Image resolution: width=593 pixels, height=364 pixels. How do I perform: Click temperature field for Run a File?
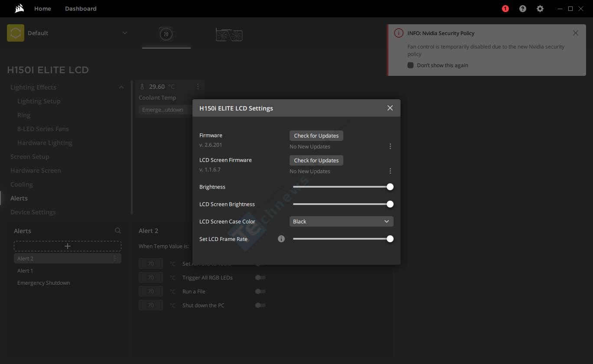pyautogui.click(x=151, y=291)
